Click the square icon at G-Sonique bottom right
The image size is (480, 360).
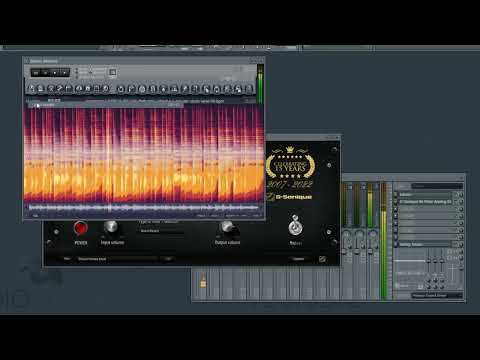coord(322,259)
